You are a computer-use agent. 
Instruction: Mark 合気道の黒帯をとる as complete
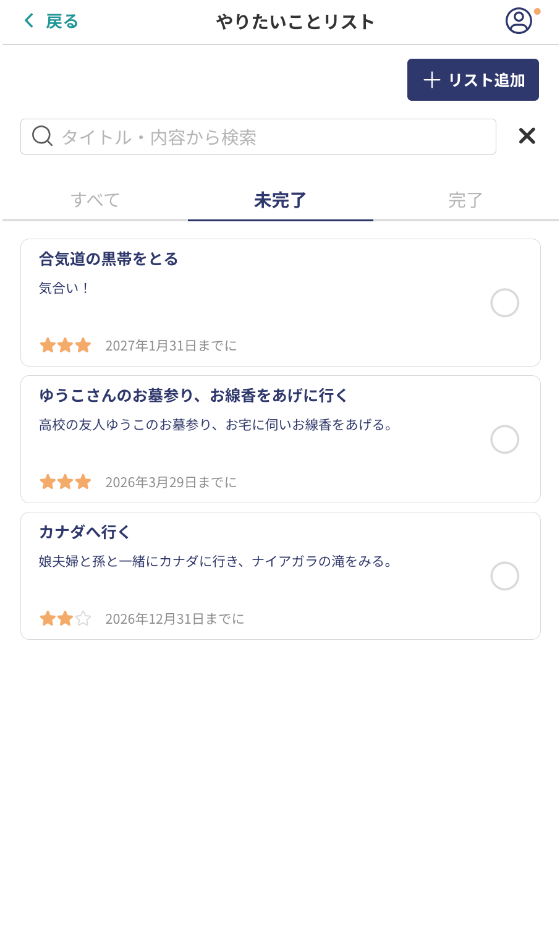click(x=504, y=303)
